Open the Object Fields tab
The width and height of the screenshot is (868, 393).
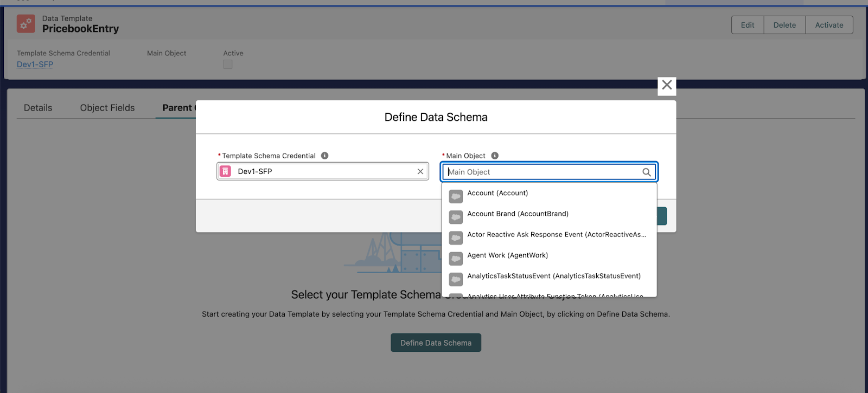(x=107, y=108)
